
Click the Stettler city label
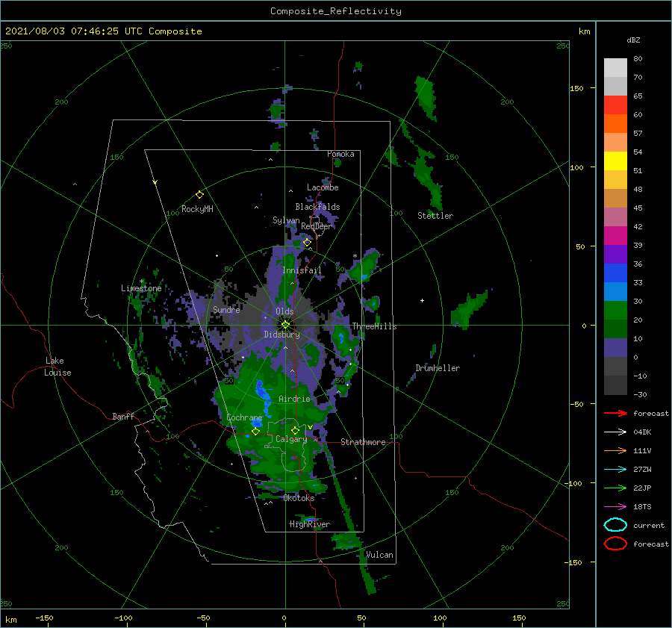pyautogui.click(x=435, y=216)
